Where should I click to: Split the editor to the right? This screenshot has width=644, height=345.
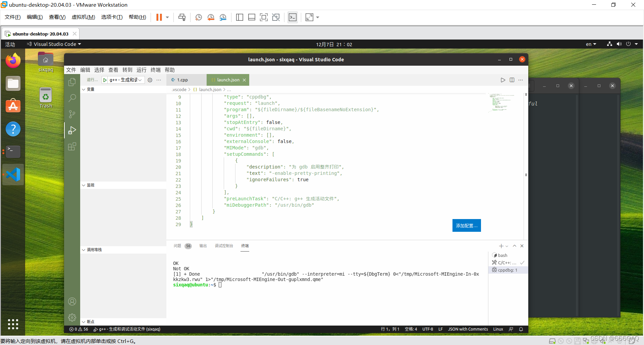pos(512,80)
